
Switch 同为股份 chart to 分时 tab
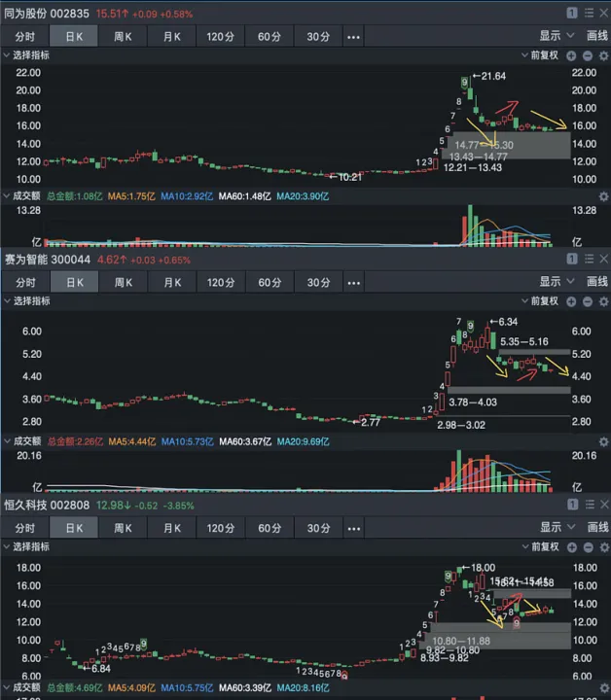point(24,37)
